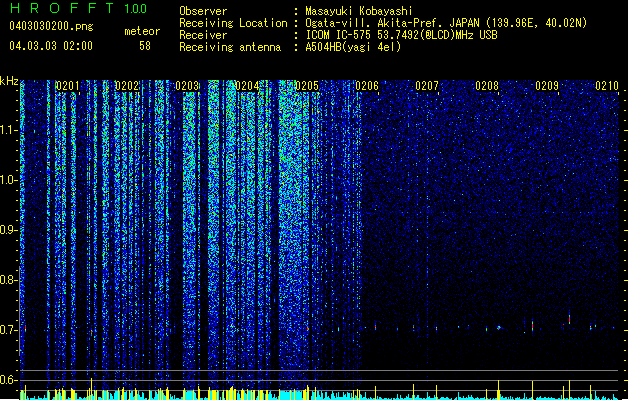Click the 0.7 kHz axis tick label
629x400 pixels.
(x=8, y=330)
